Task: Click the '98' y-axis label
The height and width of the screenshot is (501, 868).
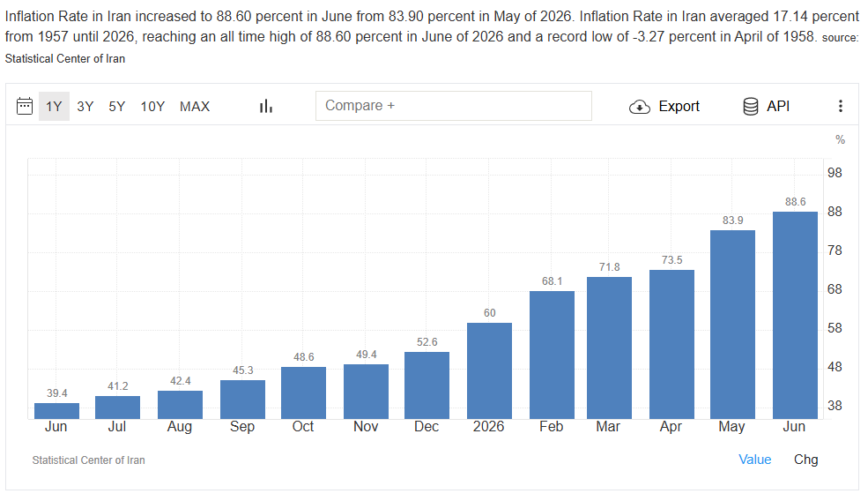Action: 835,173
